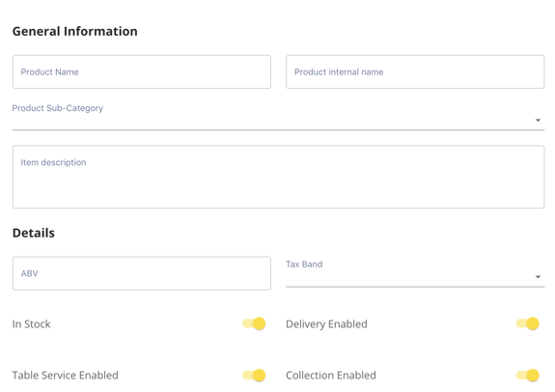Turn off the Table Service Enabled switch
This screenshot has width=555, height=392.
pyautogui.click(x=254, y=376)
